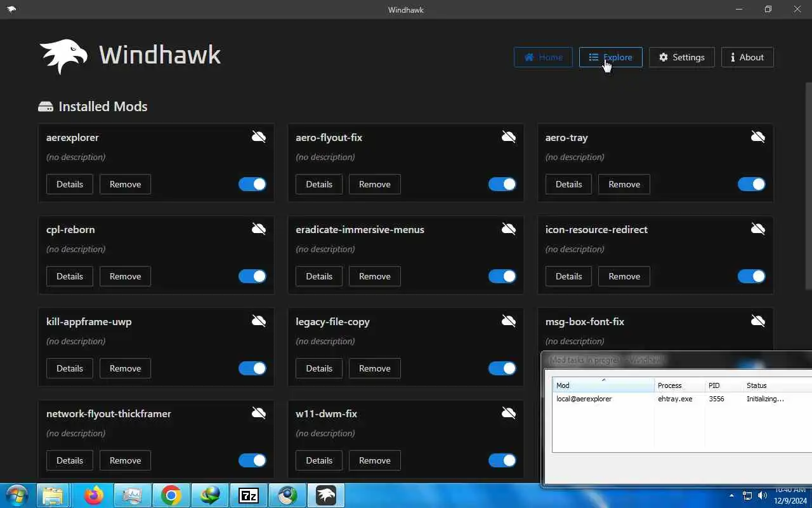Open Details for kill-appframe-uwp
The width and height of the screenshot is (812, 508).
(x=70, y=368)
